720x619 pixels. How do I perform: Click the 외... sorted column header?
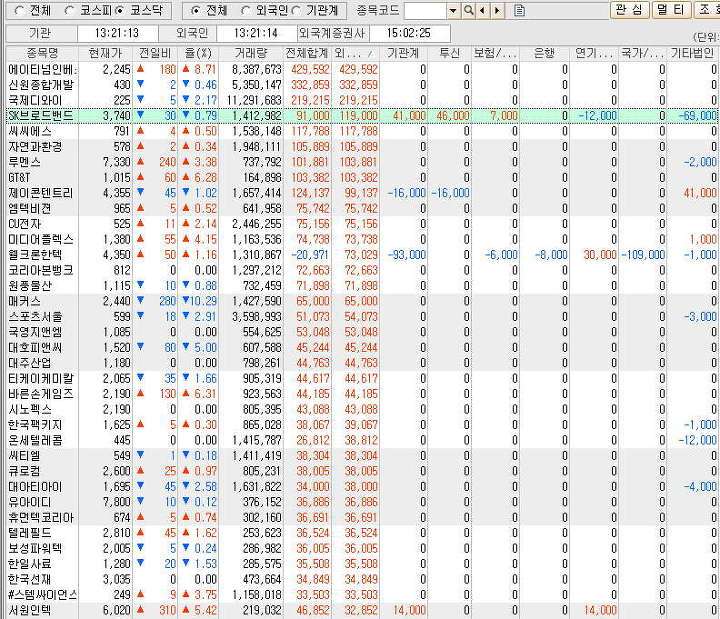tap(355, 53)
